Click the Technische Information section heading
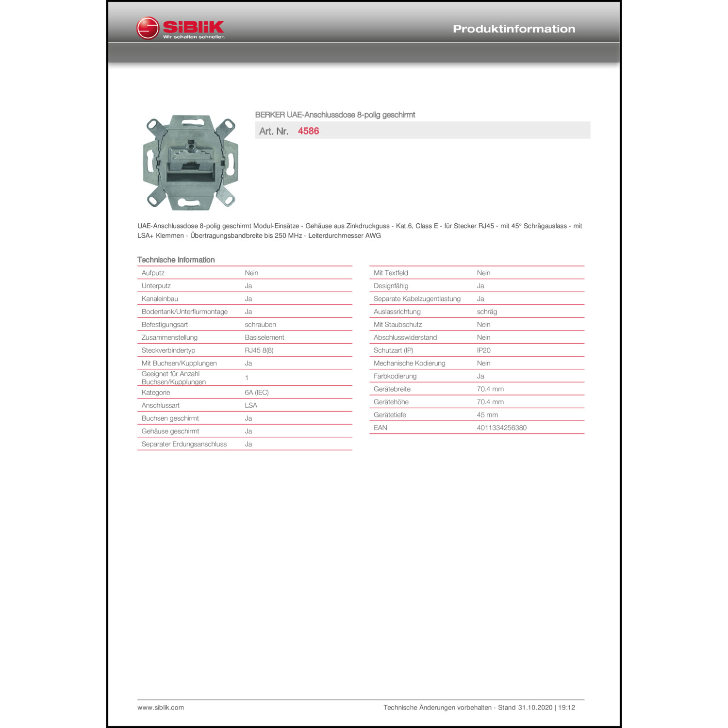 [176, 260]
